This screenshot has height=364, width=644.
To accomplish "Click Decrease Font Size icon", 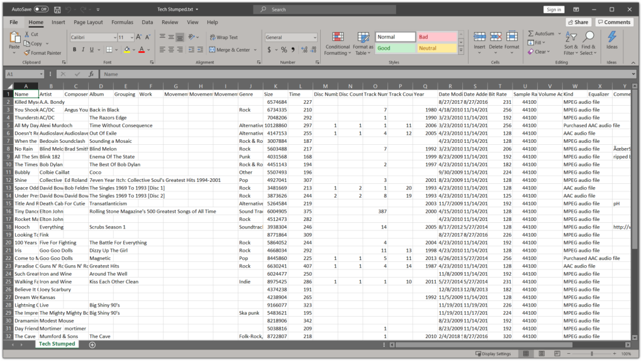I will pyautogui.click(x=147, y=37).
